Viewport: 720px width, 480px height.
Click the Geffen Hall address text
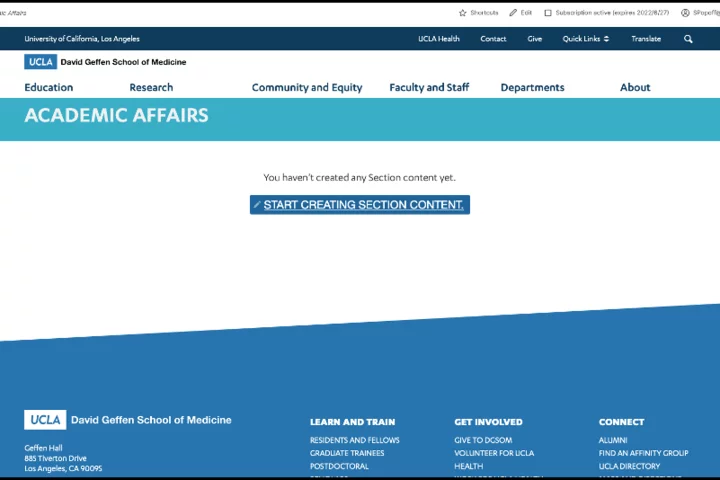pos(43,448)
